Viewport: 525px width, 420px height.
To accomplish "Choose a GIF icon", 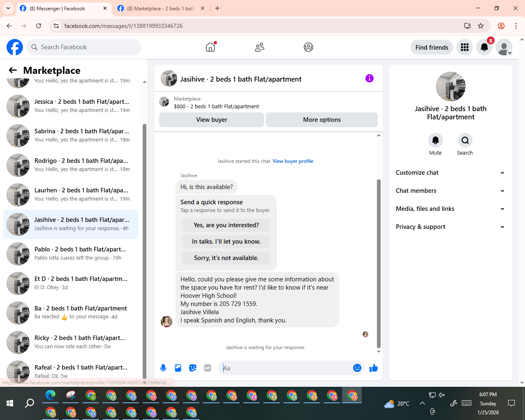I will (x=208, y=368).
